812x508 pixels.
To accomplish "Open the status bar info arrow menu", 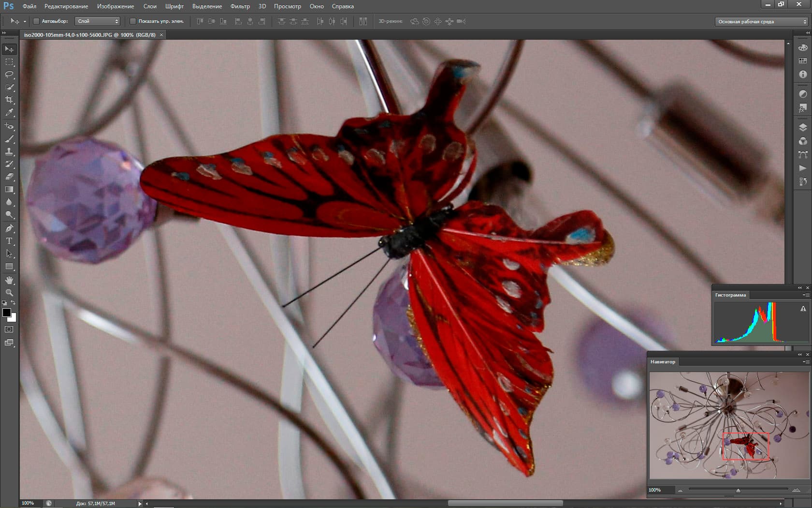I will pos(140,504).
